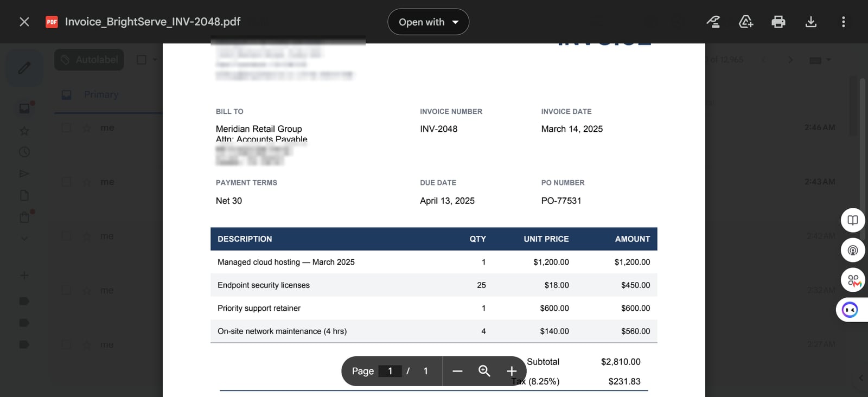Image resolution: width=868 pixels, height=397 pixels.
Task: Tick the checkbox of the 2:32 AM email
Action: point(66,290)
